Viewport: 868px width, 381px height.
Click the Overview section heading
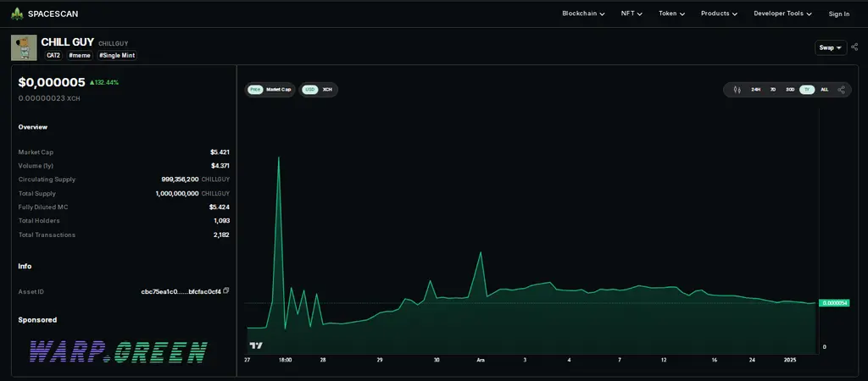(33, 127)
